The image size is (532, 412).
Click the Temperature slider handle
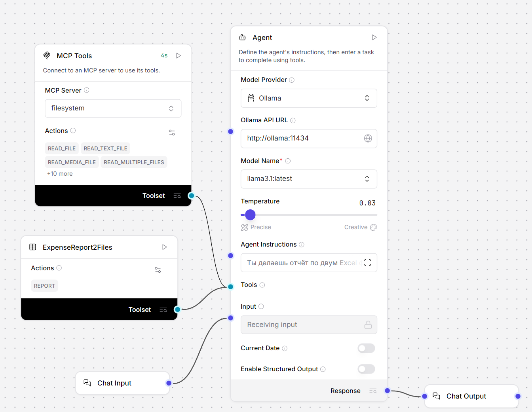click(250, 215)
